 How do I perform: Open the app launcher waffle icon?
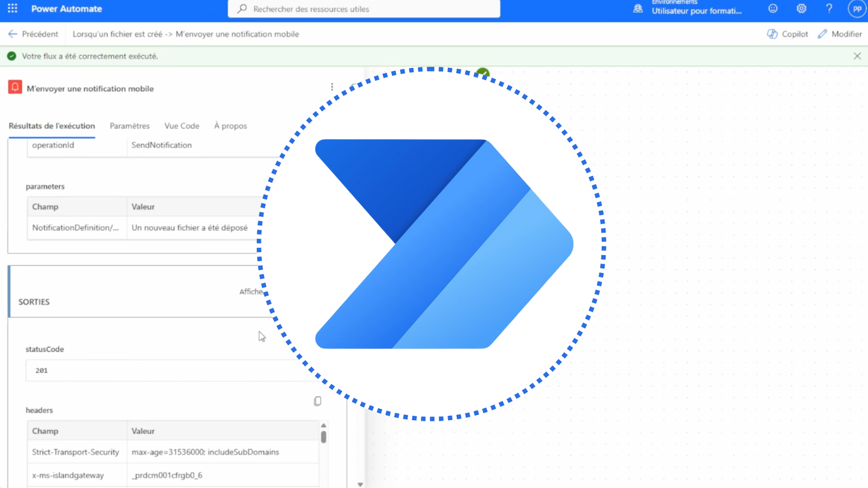coord(12,9)
